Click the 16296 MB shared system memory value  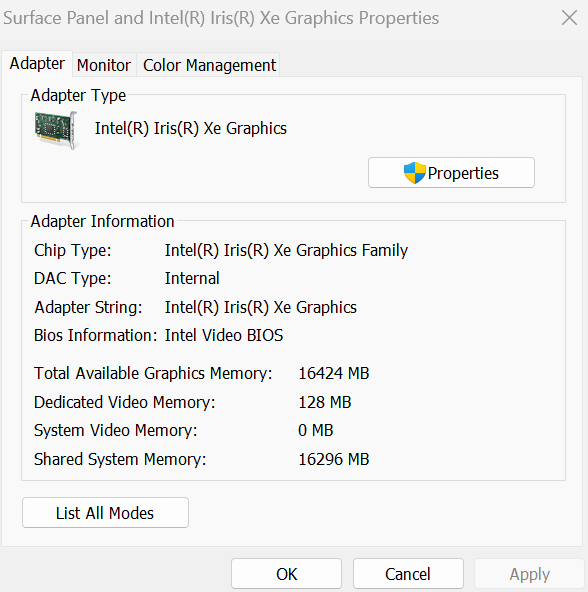tap(333, 459)
